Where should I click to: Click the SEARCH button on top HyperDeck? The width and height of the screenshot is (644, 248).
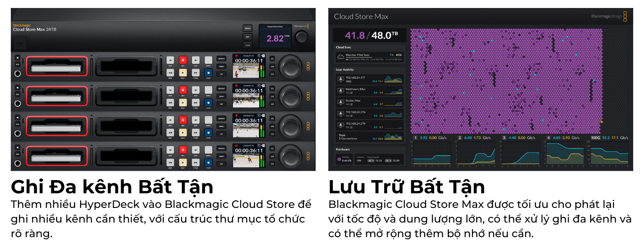coord(222,58)
